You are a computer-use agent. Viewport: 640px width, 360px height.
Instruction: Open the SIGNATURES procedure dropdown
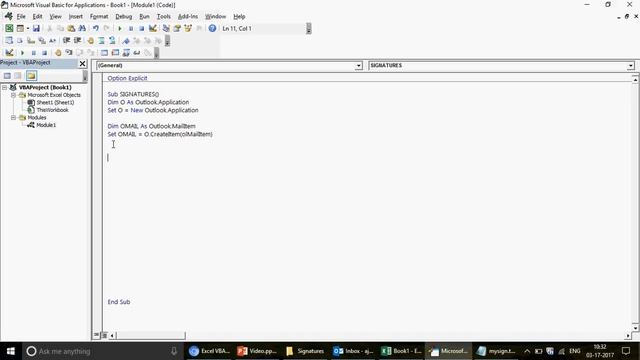tap(631, 65)
